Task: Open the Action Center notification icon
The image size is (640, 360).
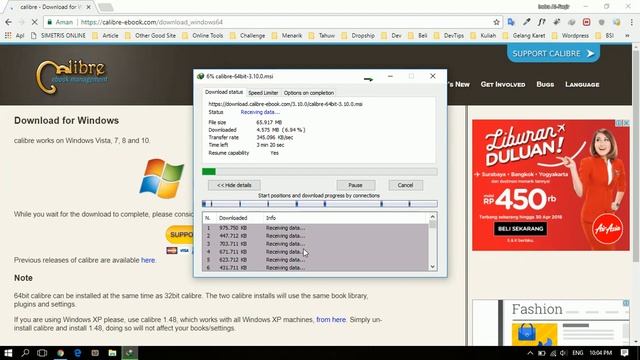Action: point(624,353)
